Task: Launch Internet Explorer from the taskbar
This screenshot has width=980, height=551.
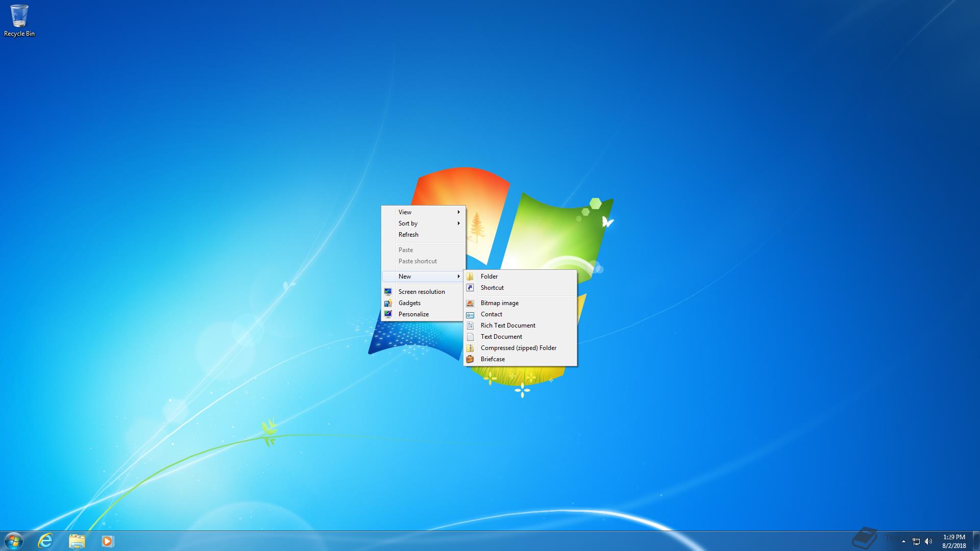Action: pyautogui.click(x=45, y=541)
